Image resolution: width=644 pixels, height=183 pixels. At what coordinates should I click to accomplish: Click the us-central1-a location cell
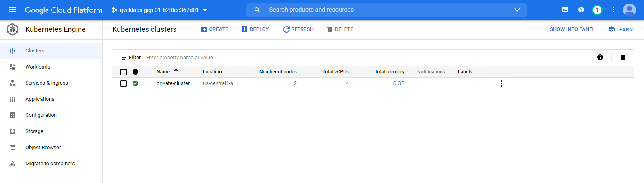click(x=218, y=83)
